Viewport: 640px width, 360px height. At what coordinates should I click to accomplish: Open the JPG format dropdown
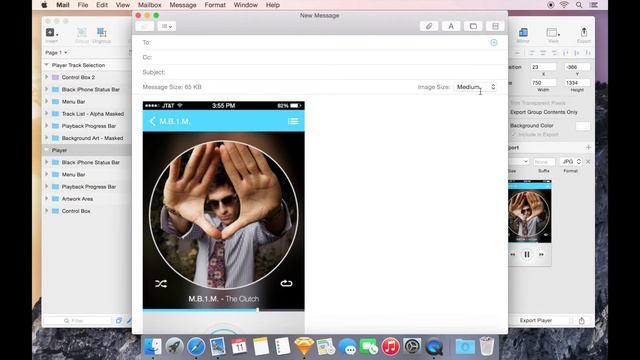pos(571,162)
